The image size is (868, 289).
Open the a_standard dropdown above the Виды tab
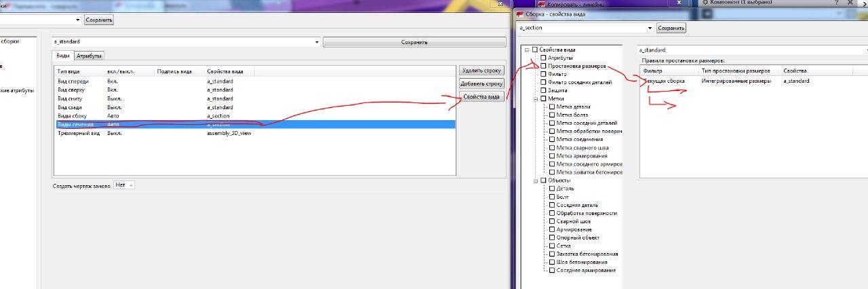tap(317, 42)
